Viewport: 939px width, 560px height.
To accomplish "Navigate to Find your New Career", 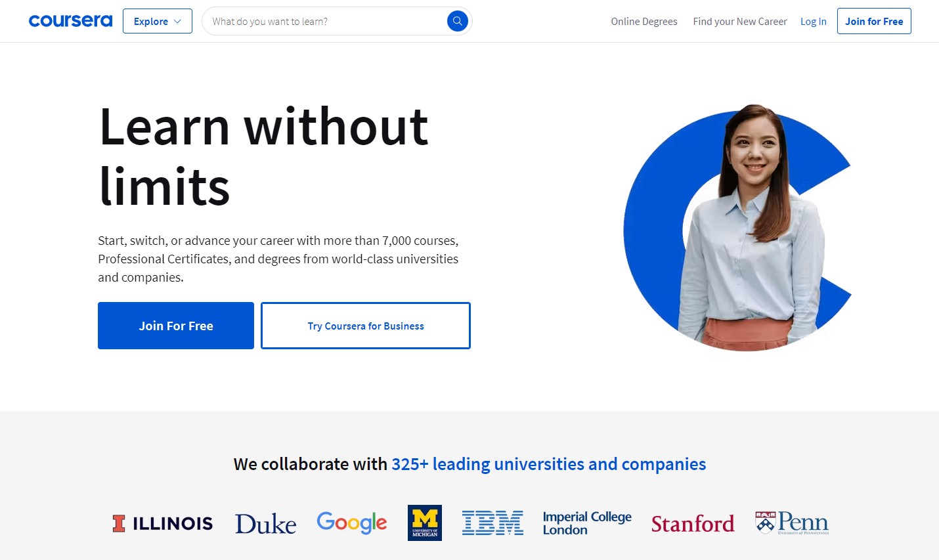I will tap(739, 21).
